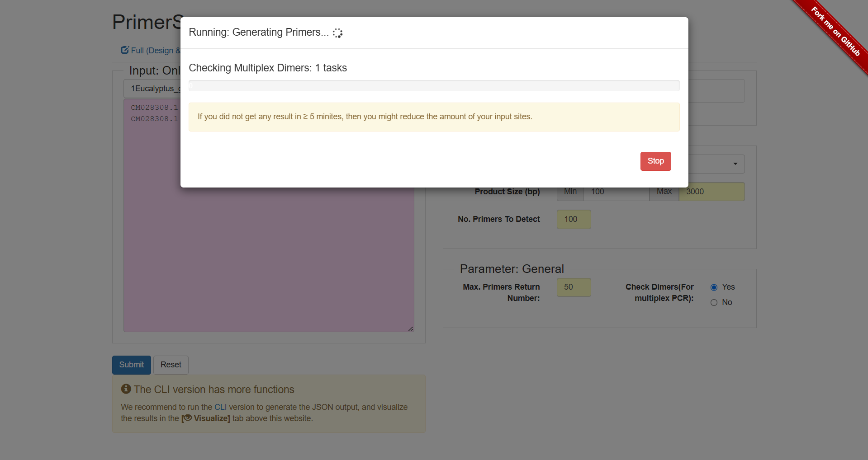
Task: Click the info icon near CLI version notice
Action: 125,389
